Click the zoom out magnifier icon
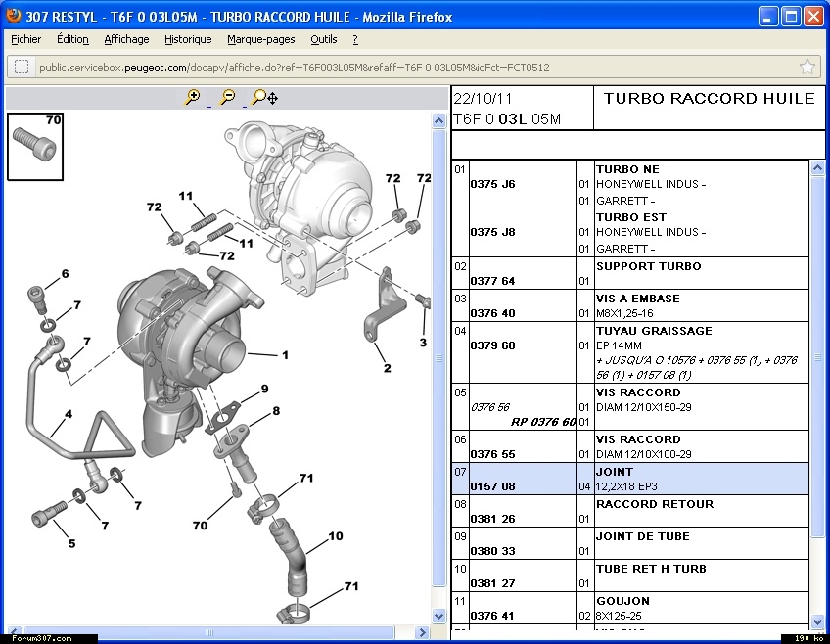This screenshot has width=830, height=644. [x=228, y=97]
